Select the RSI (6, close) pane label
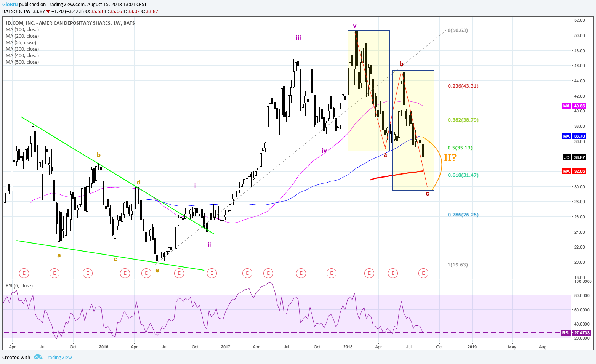Image resolution: width=596 pixels, height=364 pixels. point(19,285)
